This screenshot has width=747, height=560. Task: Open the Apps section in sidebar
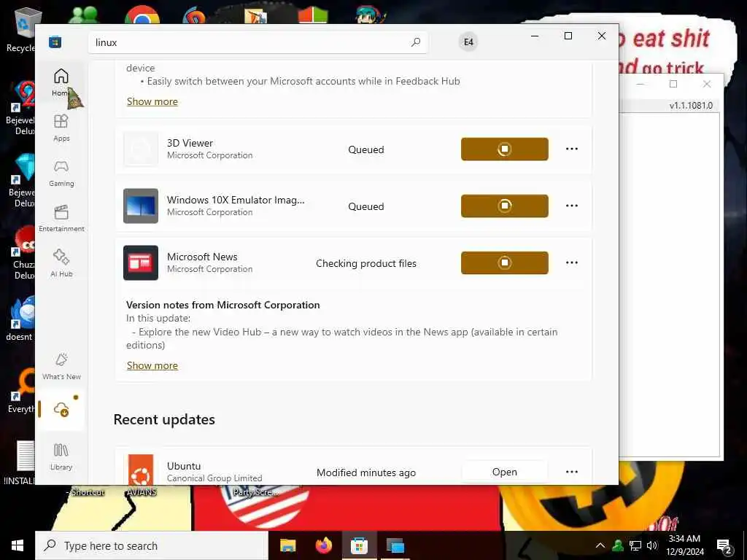click(x=61, y=128)
